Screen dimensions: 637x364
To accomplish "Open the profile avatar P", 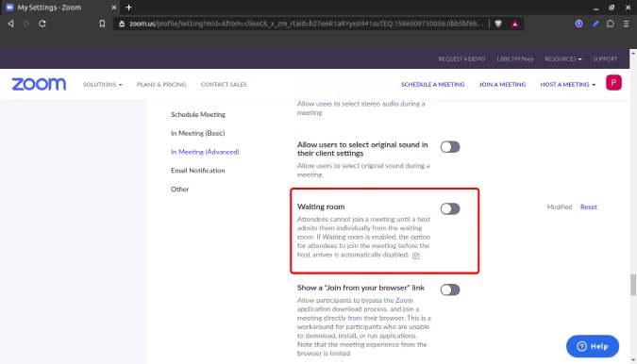I will [x=613, y=82].
